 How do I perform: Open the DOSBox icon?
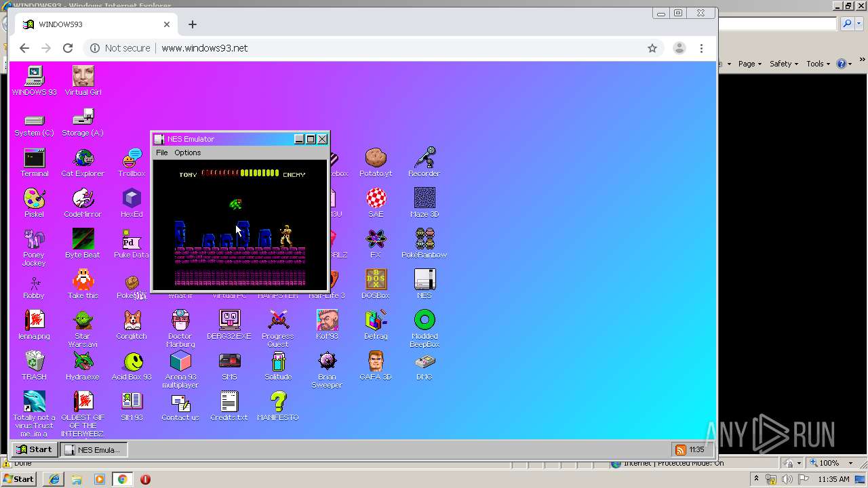pyautogui.click(x=376, y=284)
